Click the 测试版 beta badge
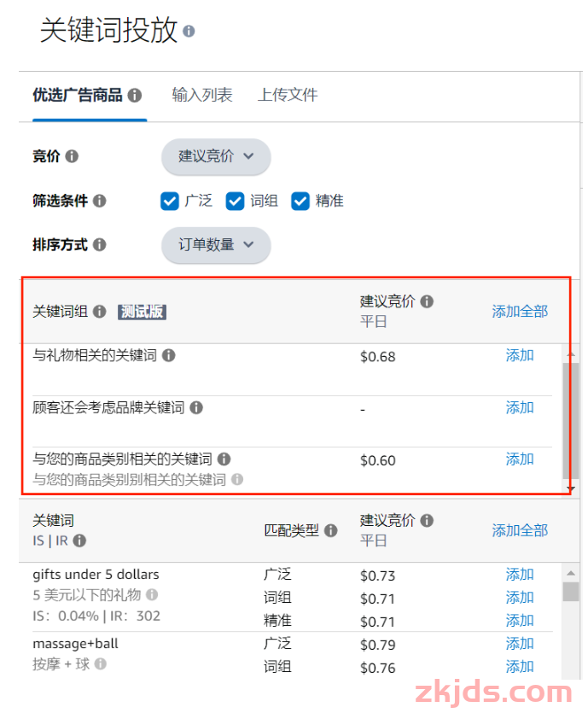The height and width of the screenshot is (719, 588). pos(142,312)
